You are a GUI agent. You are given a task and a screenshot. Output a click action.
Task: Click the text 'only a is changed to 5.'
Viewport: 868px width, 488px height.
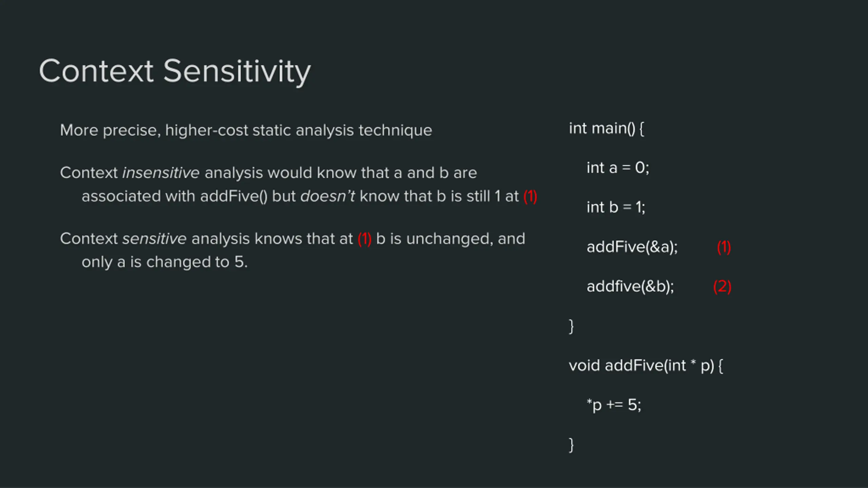point(165,262)
